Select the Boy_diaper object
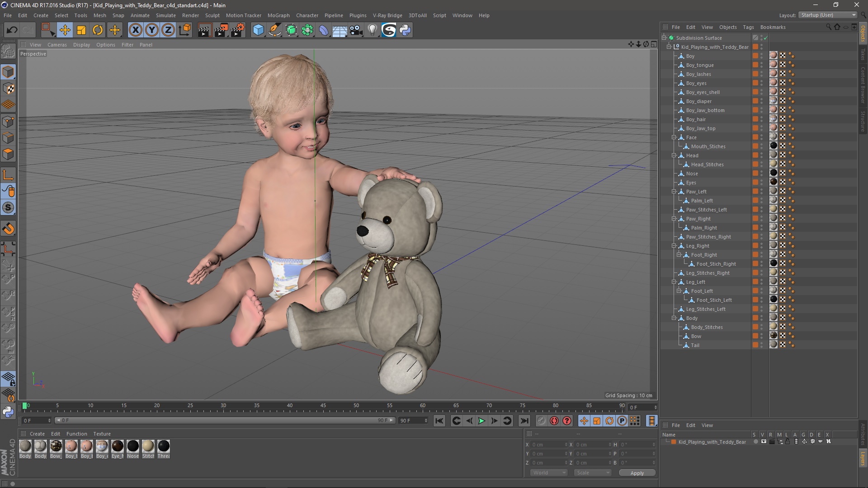 click(x=698, y=101)
